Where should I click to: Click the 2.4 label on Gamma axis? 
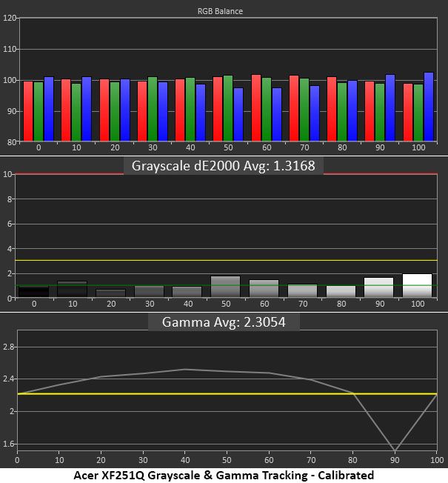pyautogui.click(x=8, y=379)
